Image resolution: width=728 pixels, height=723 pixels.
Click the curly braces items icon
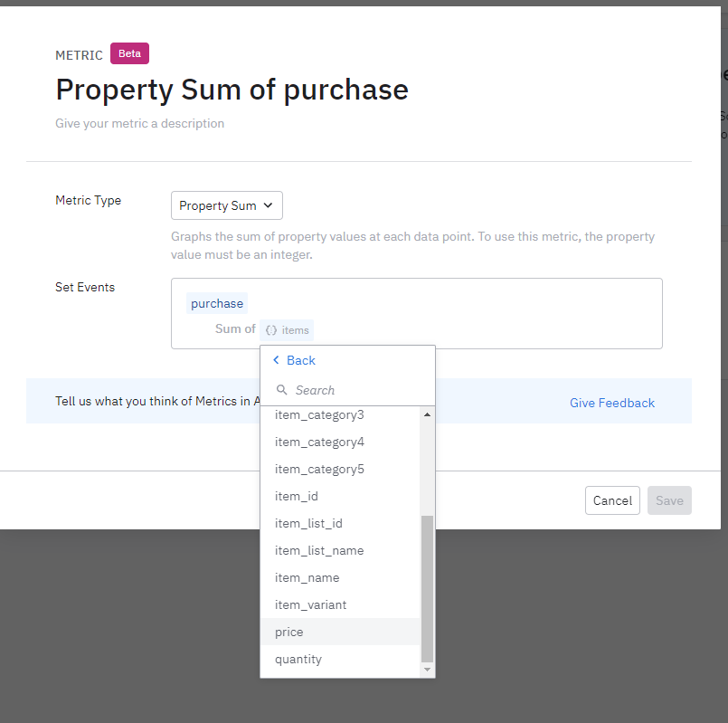(271, 330)
